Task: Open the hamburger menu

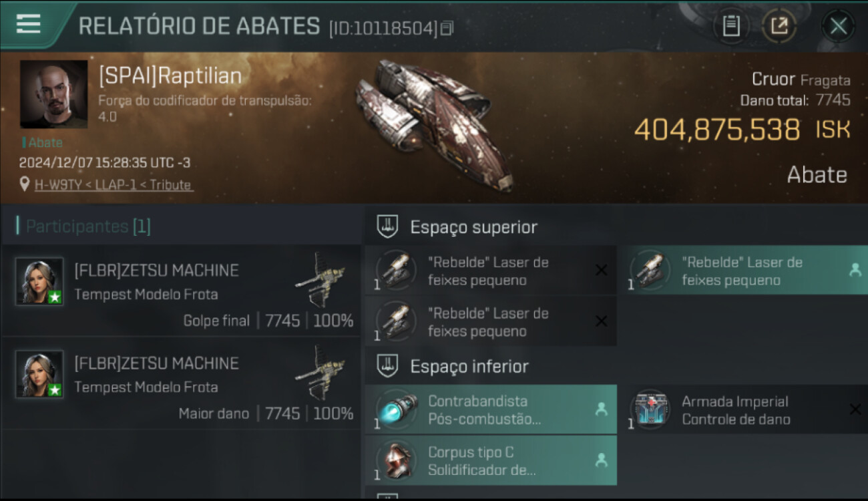Action: tap(28, 24)
